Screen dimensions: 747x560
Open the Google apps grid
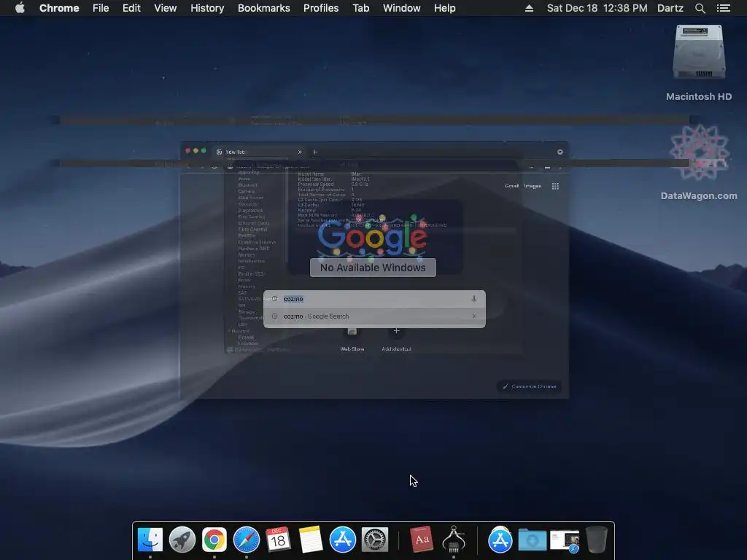click(555, 186)
